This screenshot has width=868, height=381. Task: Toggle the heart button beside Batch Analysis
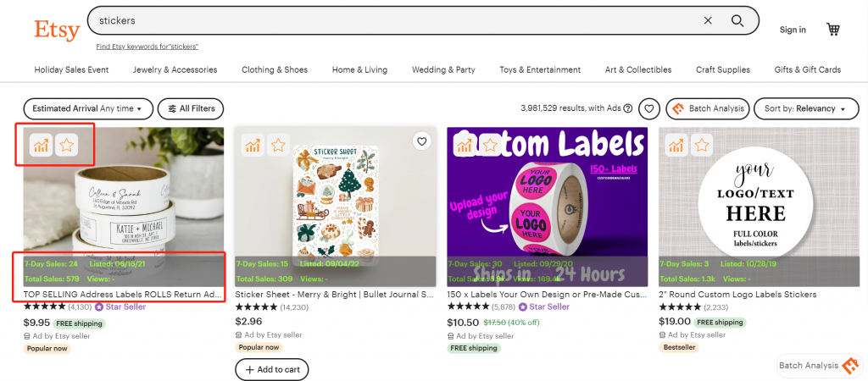[649, 108]
